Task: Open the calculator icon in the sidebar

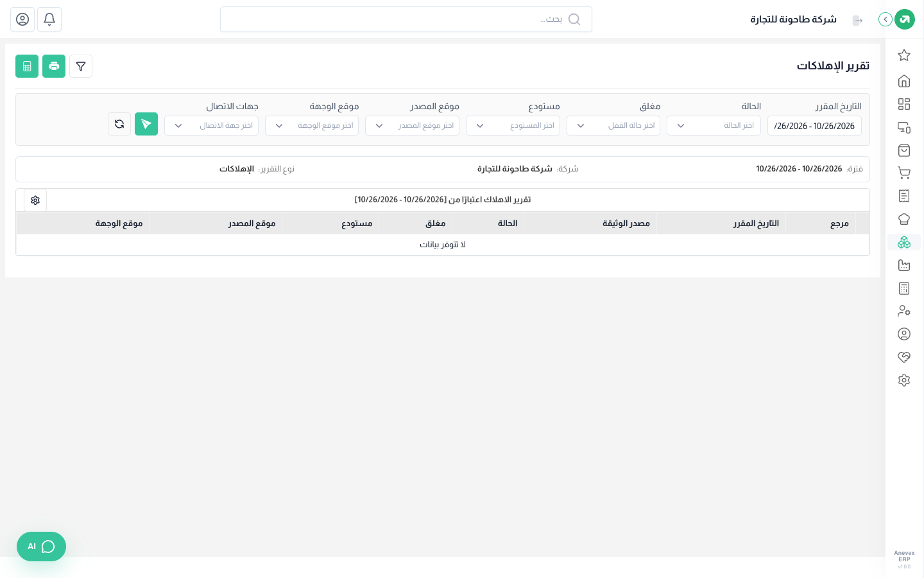Action: click(x=904, y=288)
